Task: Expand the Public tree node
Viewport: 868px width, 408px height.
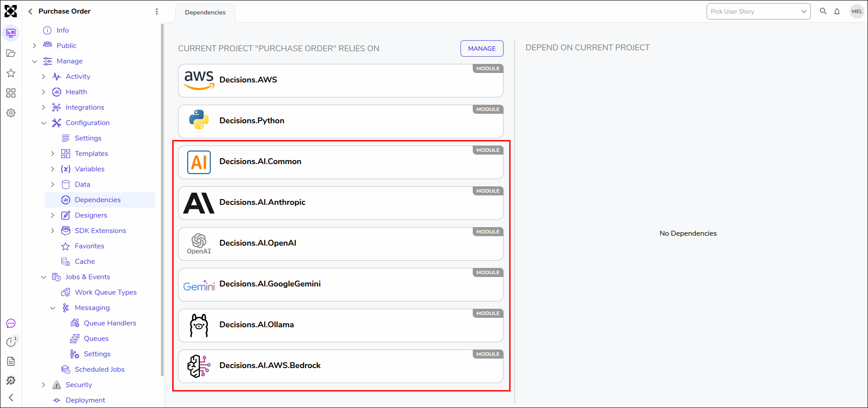Action: point(34,46)
